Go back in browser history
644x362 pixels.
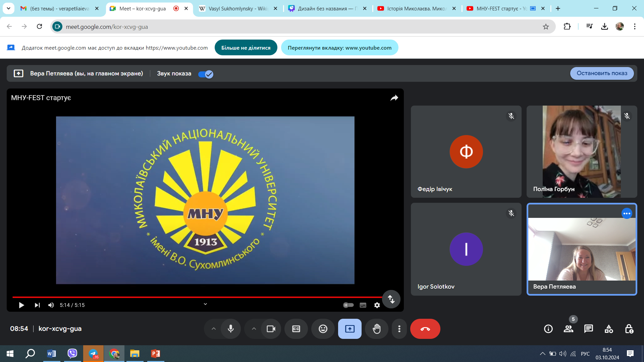pos(9,26)
